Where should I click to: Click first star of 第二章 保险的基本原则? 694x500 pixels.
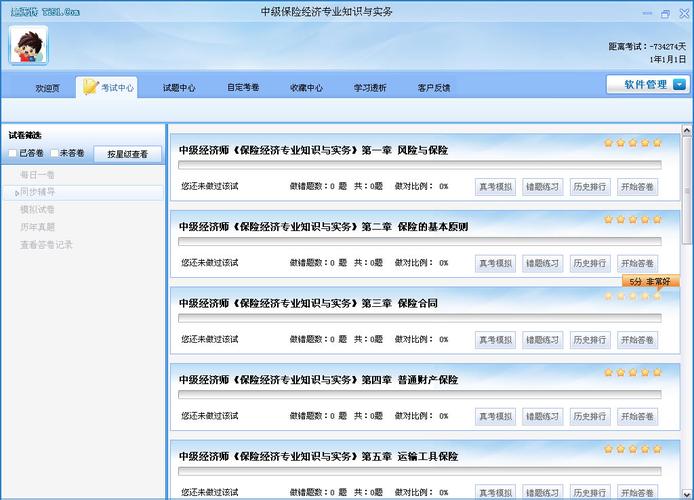[608, 219]
